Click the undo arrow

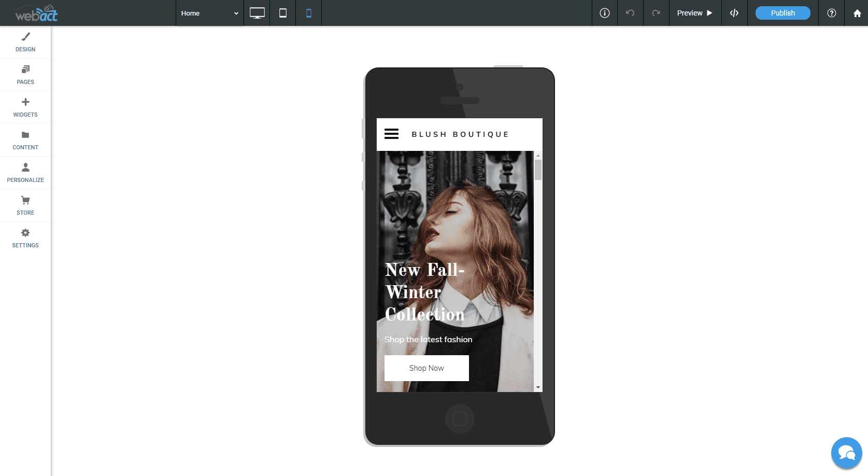tap(630, 13)
